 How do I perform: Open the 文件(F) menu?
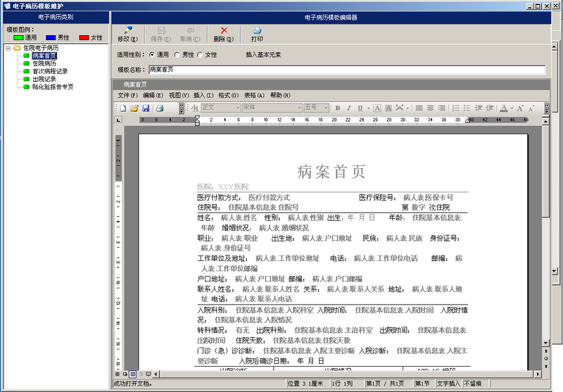pyautogui.click(x=127, y=95)
